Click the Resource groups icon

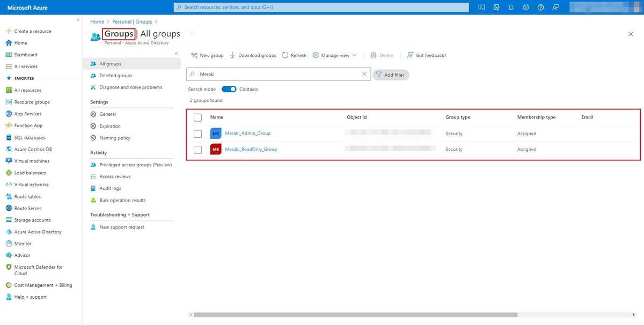tap(9, 102)
